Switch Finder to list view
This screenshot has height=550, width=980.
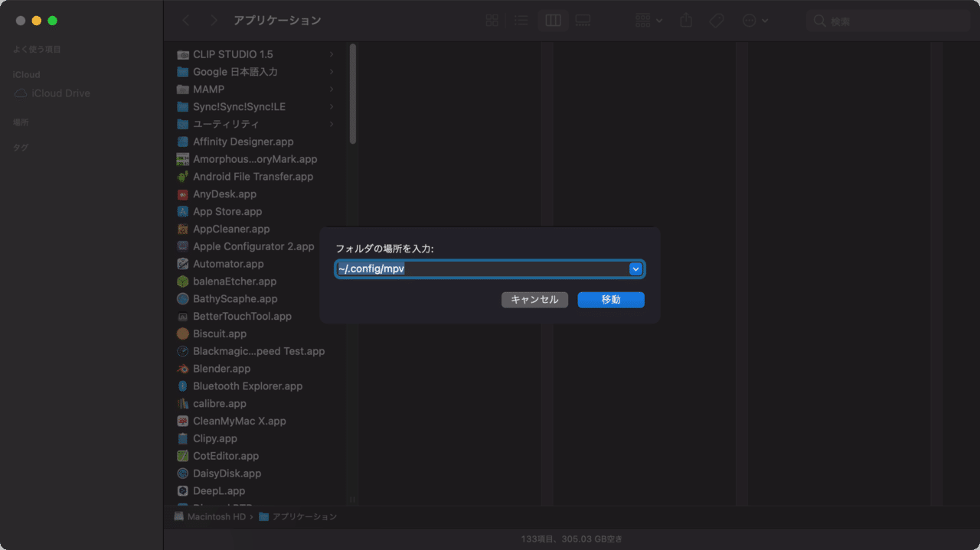coord(521,20)
